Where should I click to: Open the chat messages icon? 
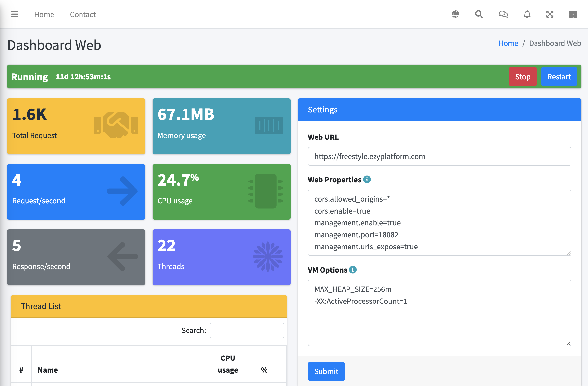[503, 14]
